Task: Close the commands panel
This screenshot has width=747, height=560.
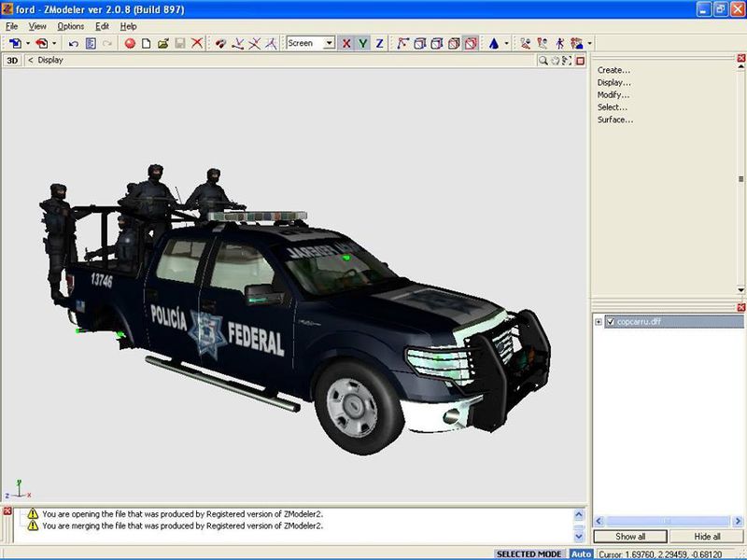Action: pos(740,58)
